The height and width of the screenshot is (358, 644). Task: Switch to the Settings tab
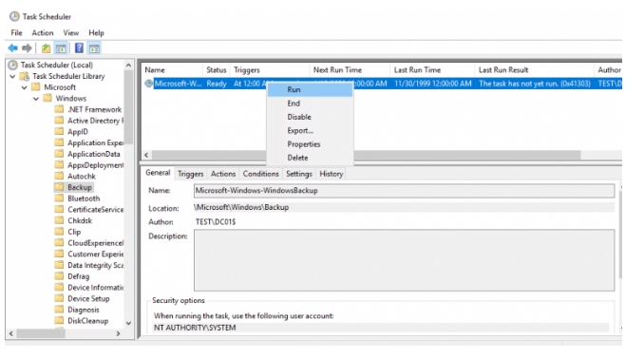[x=299, y=174]
